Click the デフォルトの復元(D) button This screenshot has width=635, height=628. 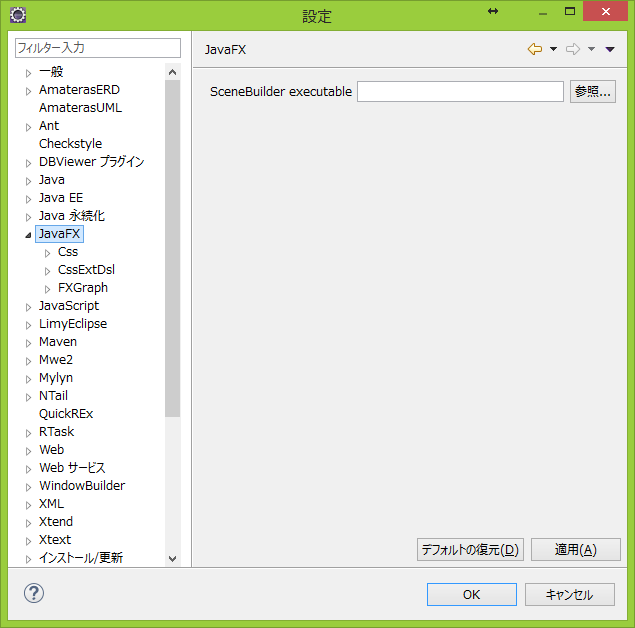[x=470, y=549]
